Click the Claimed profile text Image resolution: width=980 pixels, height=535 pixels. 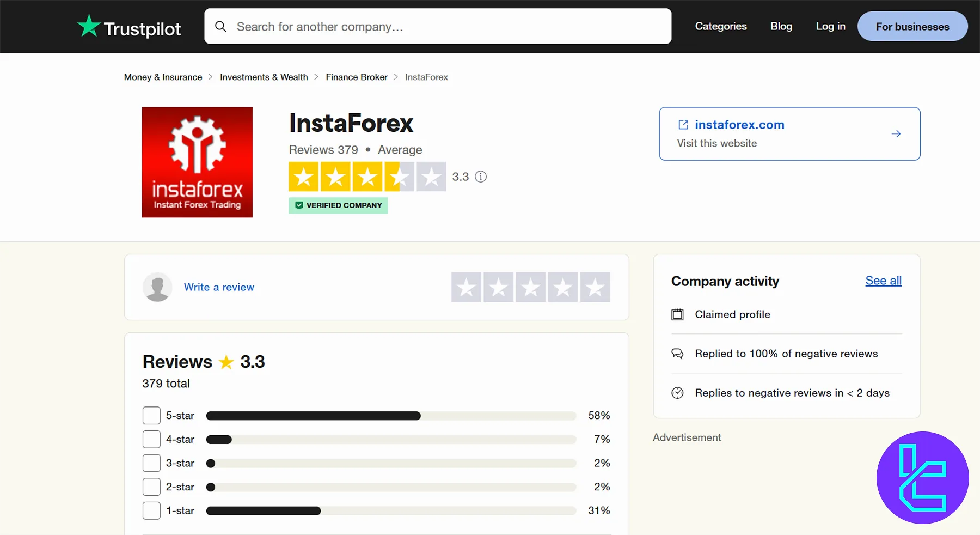732,314
